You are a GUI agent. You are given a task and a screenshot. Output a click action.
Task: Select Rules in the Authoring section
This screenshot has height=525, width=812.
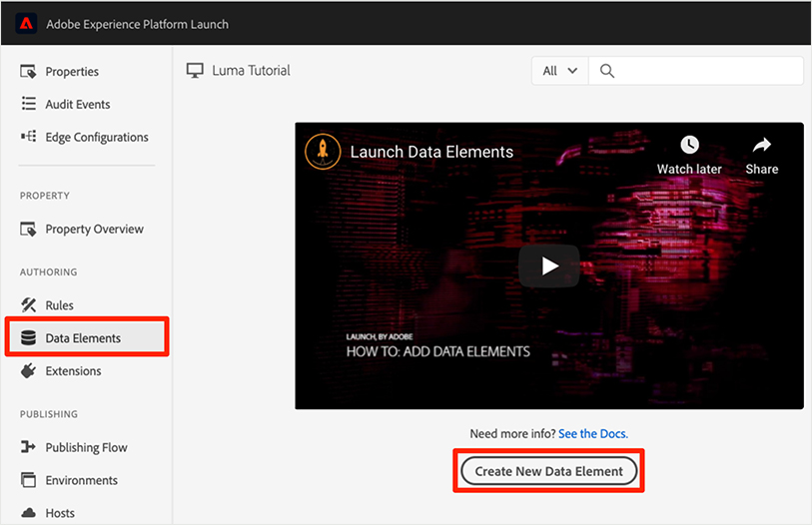[60, 305]
